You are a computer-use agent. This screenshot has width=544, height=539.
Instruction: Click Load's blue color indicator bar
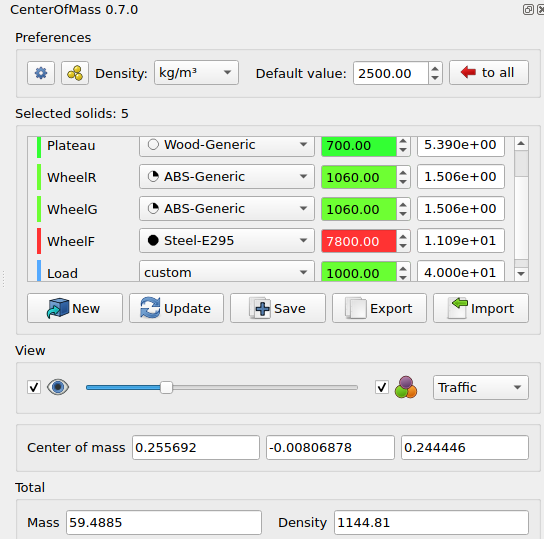coord(39,271)
